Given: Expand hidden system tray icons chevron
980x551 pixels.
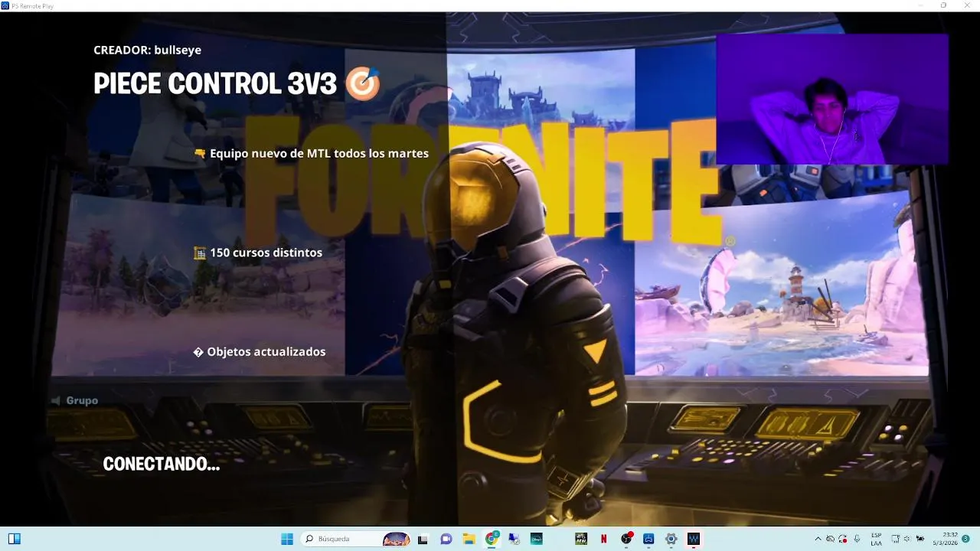Looking at the screenshot, I should pos(818,539).
